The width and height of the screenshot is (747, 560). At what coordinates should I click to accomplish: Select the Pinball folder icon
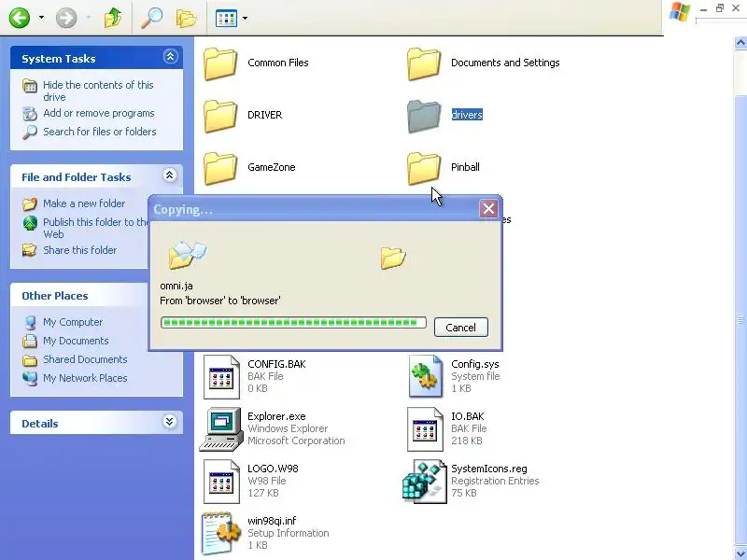pos(424,168)
